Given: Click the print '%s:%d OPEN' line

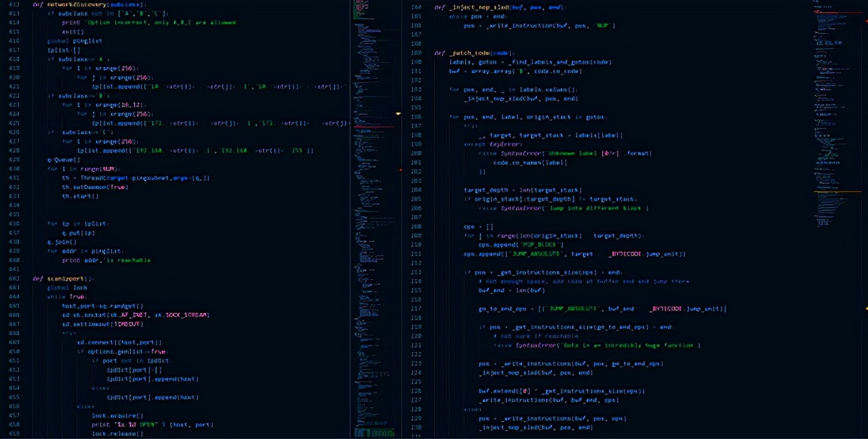Looking at the screenshot, I should [153, 425].
